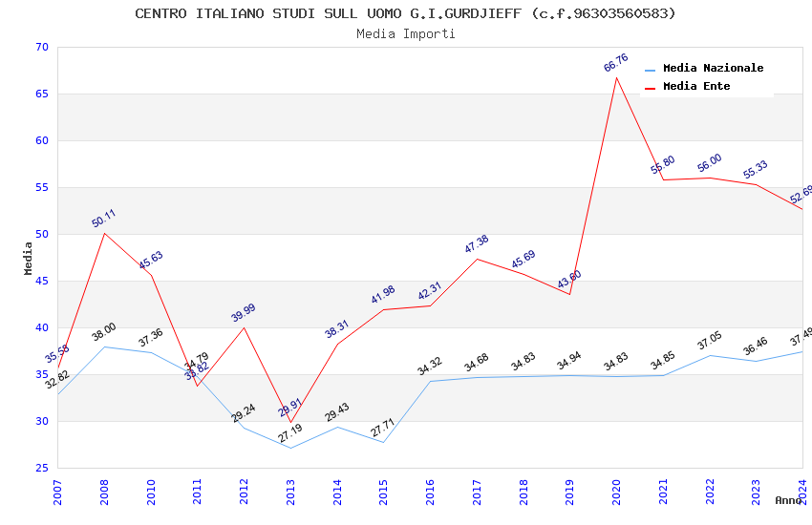This screenshot has height=525, width=812.
Task: Click the 40 y-axis tick label
Action: (x=42, y=327)
